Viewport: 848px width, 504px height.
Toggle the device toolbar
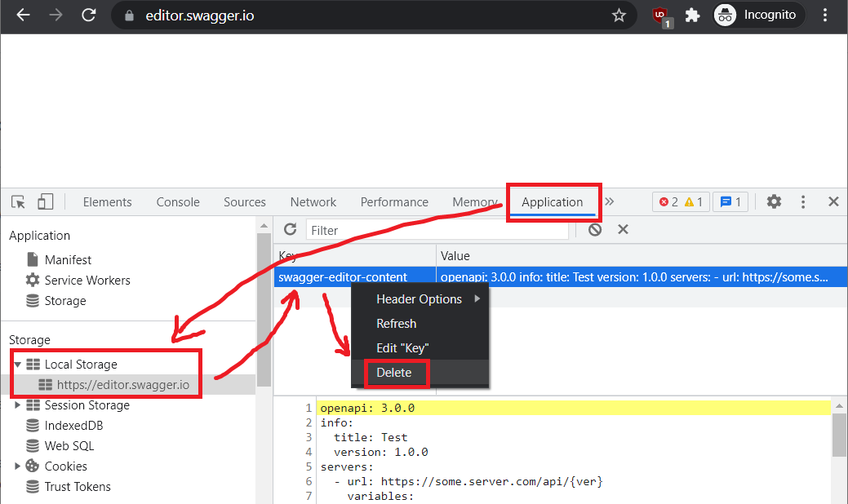tap(45, 201)
